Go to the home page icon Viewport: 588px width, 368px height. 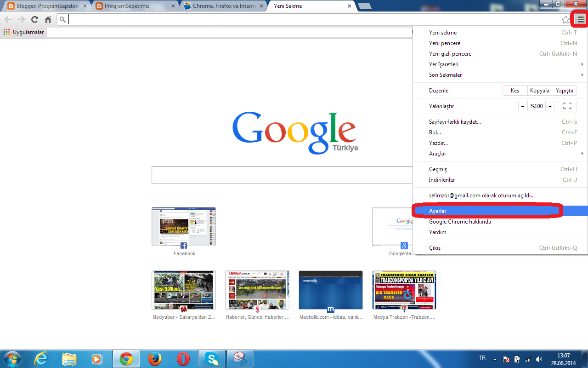[48, 20]
